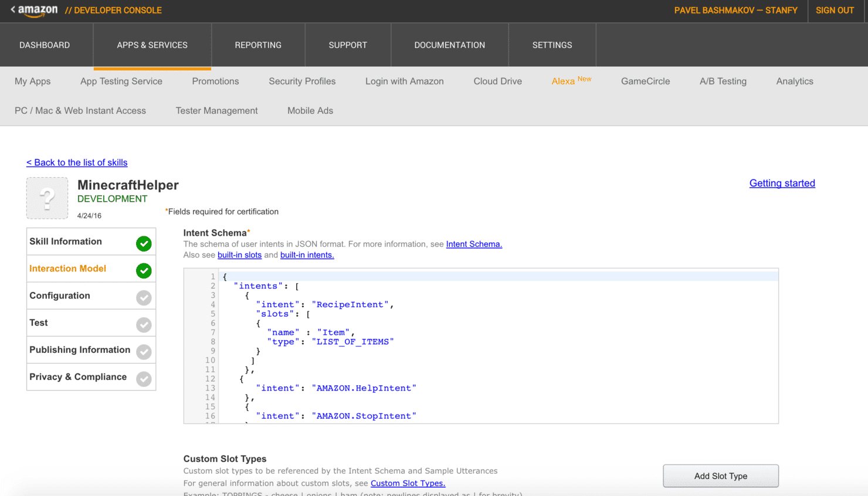Click gray checkmark beside Publishing Information

pos(144,352)
